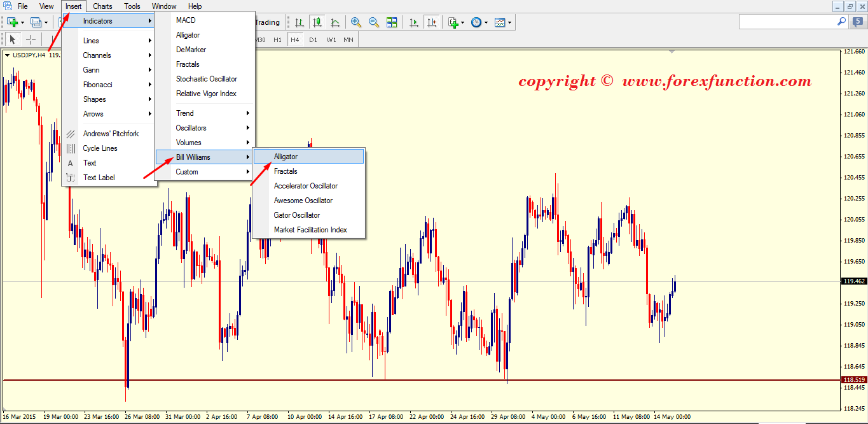Expand the Trend indicators submenu
Image resolution: width=868 pixels, height=424 pixels.
click(x=205, y=113)
